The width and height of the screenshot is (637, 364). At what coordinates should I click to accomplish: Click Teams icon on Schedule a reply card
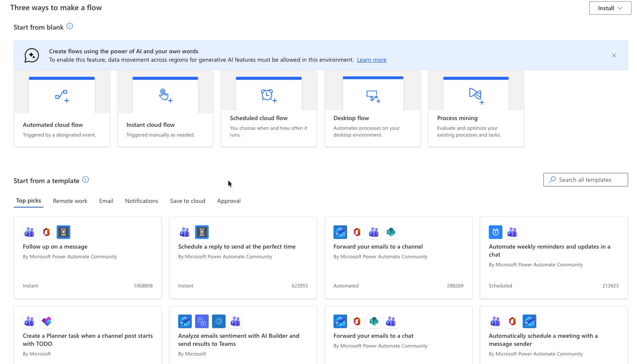coord(185,232)
